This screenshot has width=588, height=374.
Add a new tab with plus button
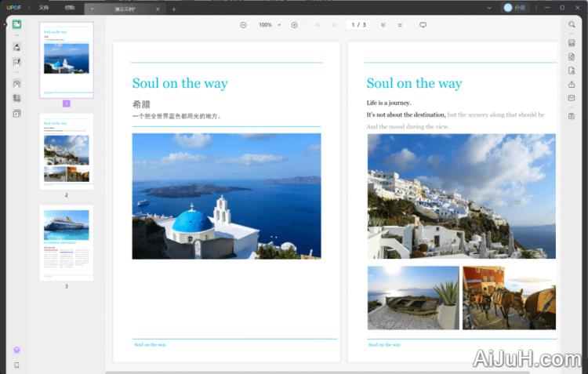[x=174, y=9]
